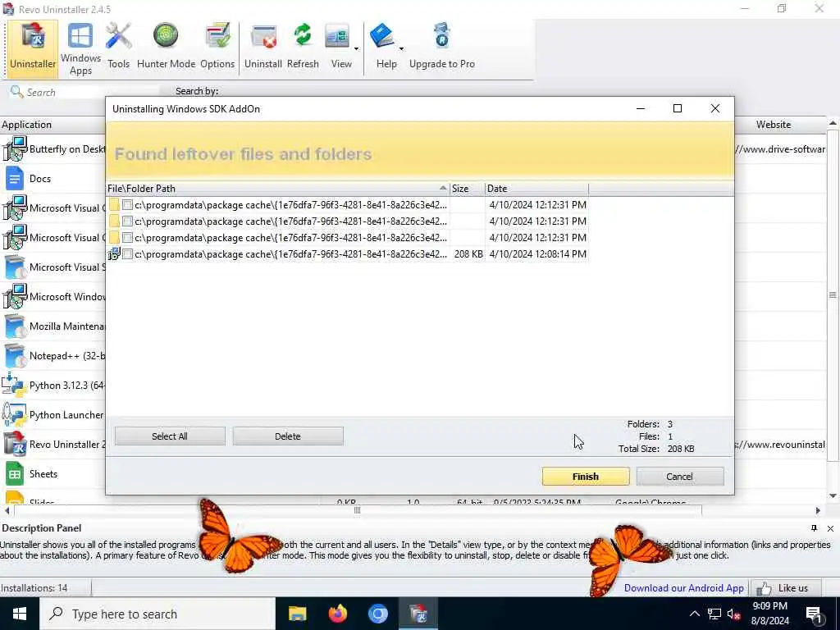This screenshot has height=630, width=840.
Task: Click the 208 KB size cell
Action: click(x=468, y=254)
